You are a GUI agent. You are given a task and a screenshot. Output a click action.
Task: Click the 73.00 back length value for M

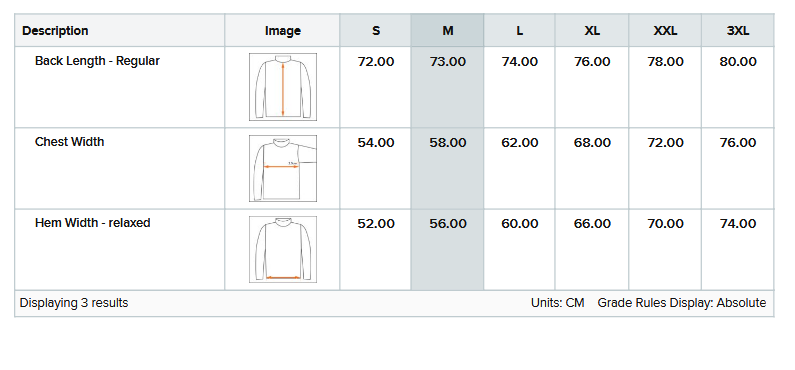(448, 62)
